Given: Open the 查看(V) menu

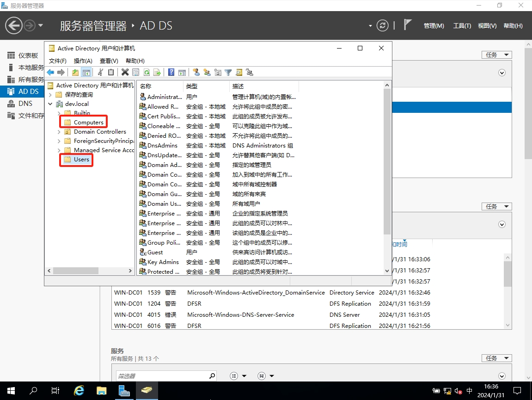Looking at the screenshot, I should pyautogui.click(x=109, y=61).
